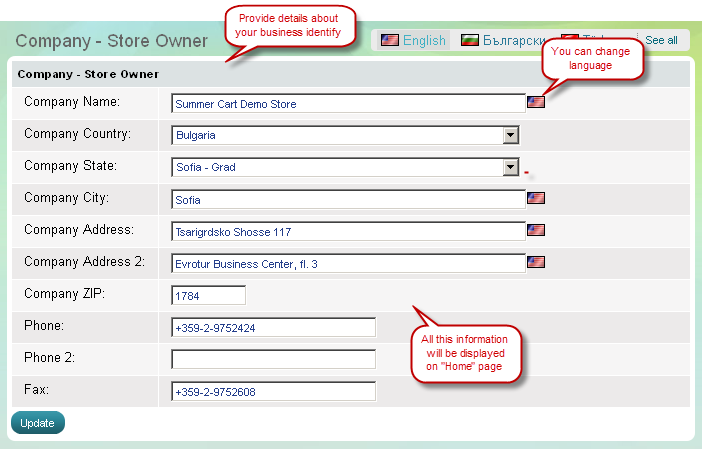The width and height of the screenshot is (702, 449).
Task: Focus the Company Name text field
Action: tap(348, 103)
